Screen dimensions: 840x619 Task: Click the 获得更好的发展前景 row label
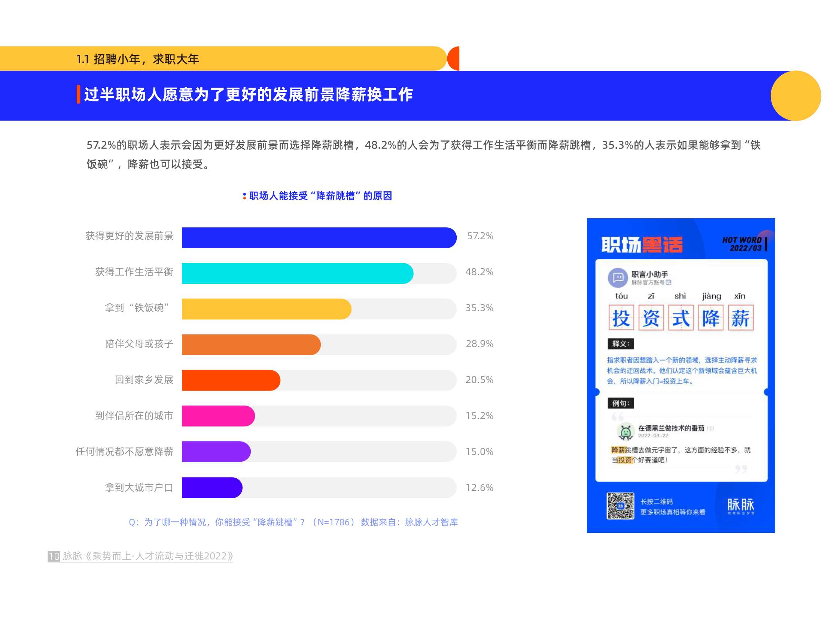(x=130, y=236)
